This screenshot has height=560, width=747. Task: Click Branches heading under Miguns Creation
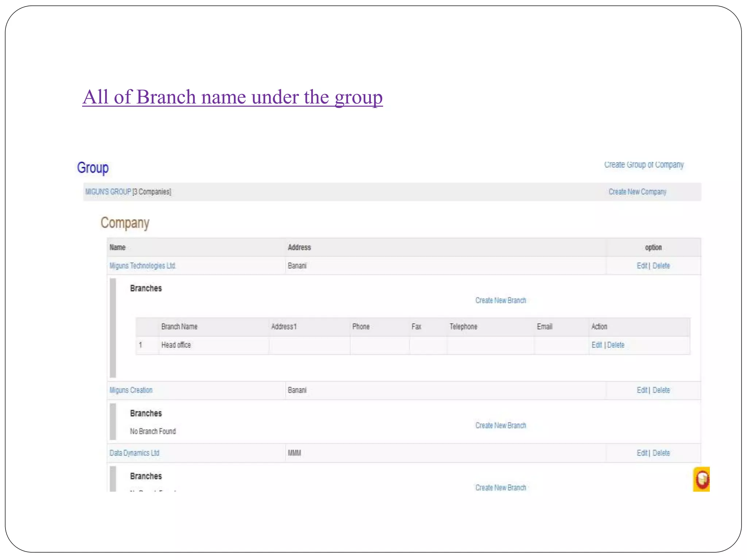146,413
